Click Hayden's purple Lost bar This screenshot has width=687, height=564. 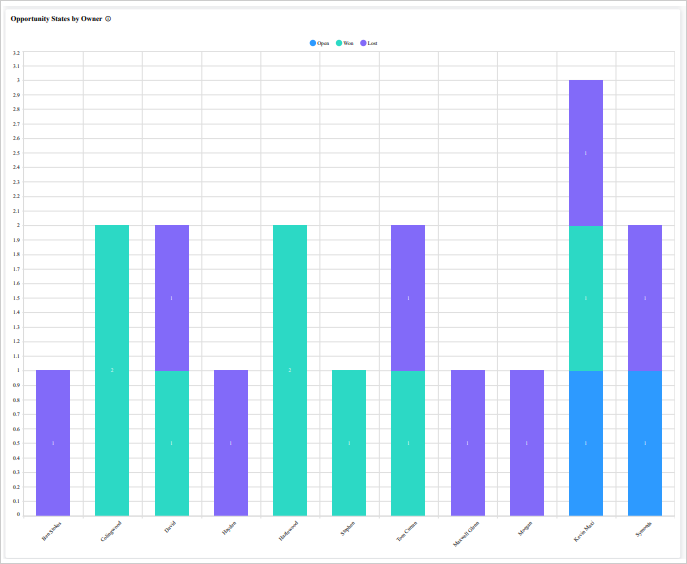coord(230,443)
